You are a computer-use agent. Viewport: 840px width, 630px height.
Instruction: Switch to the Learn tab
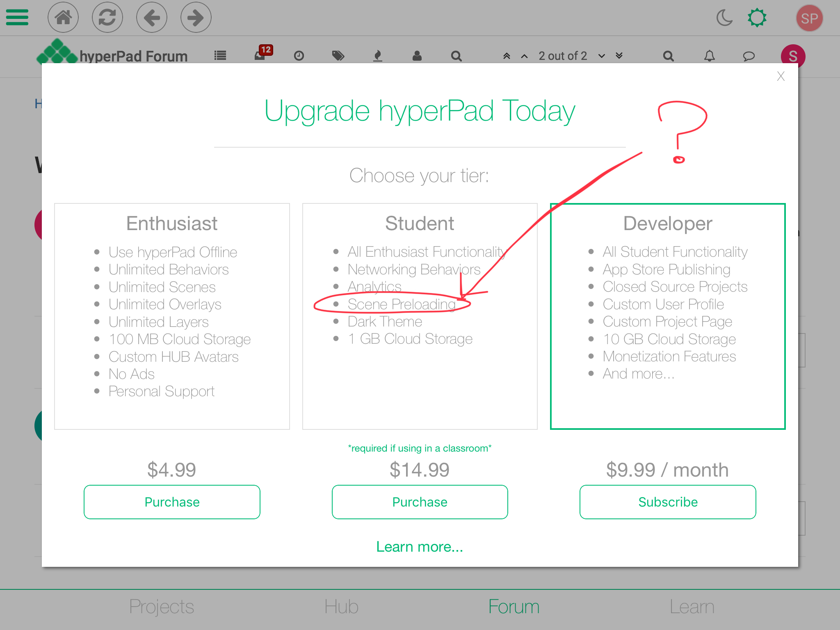692,607
